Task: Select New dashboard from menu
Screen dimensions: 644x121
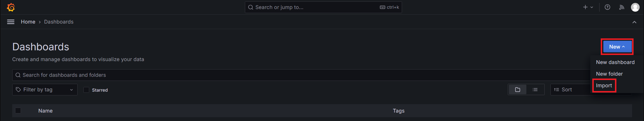Action: tap(615, 62)
